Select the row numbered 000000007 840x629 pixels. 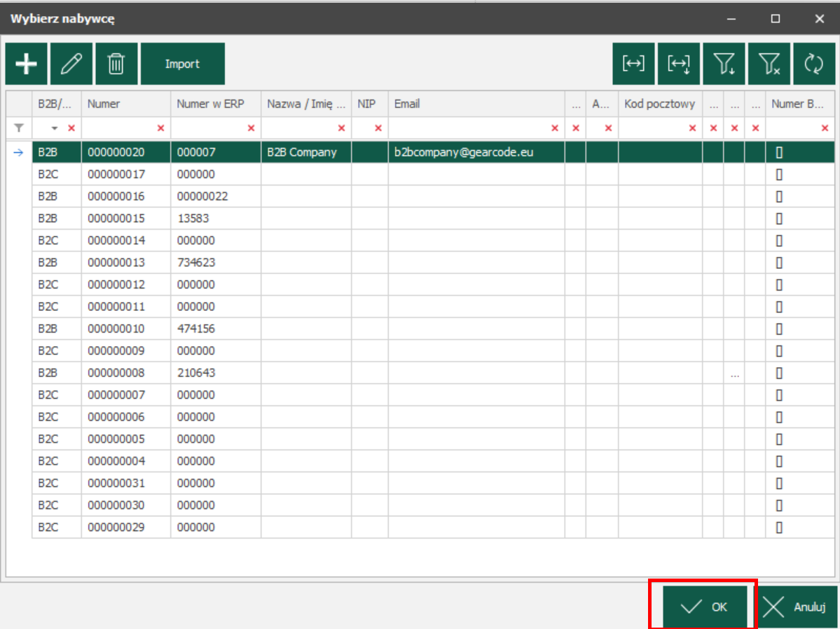pos(433,395)
